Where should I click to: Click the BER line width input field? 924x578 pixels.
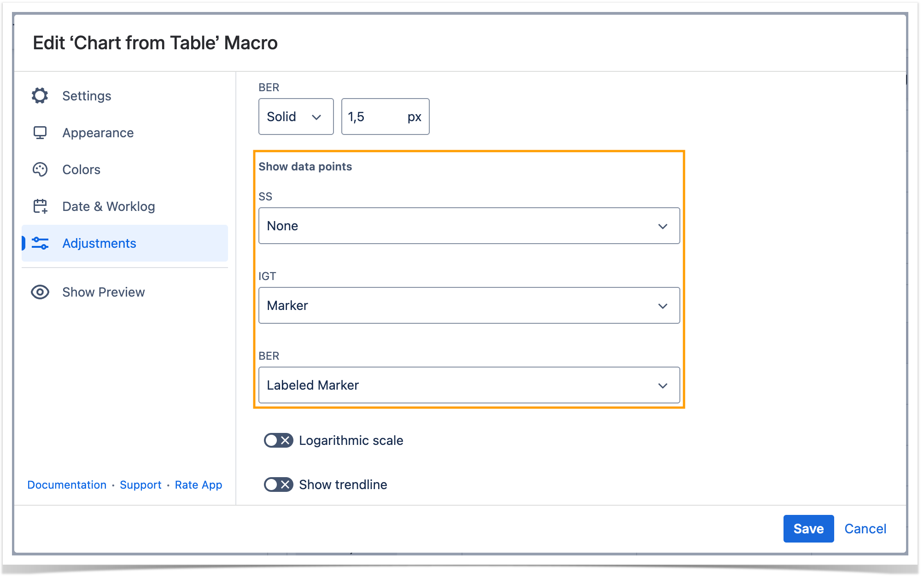pos(373,117)
